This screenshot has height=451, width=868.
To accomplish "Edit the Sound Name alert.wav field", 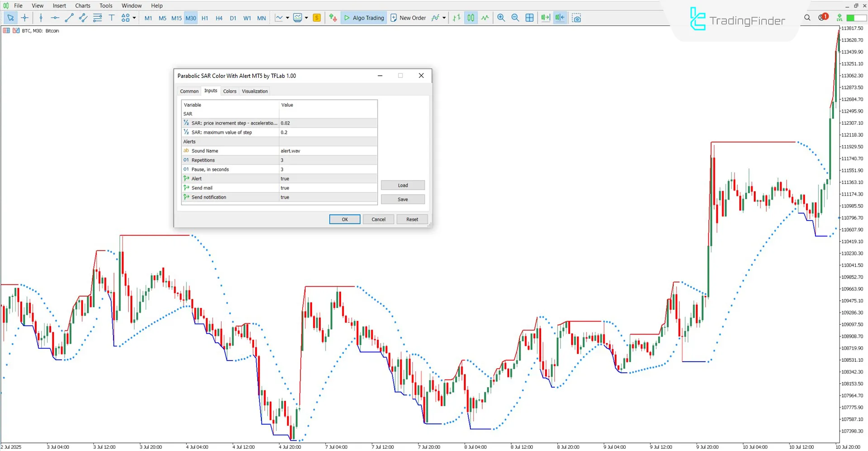I will [327, 151].
